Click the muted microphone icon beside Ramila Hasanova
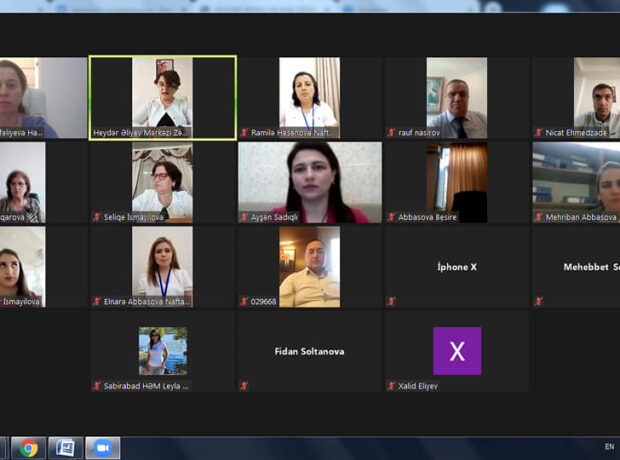 pyautogui.click(x=244, y=132)
